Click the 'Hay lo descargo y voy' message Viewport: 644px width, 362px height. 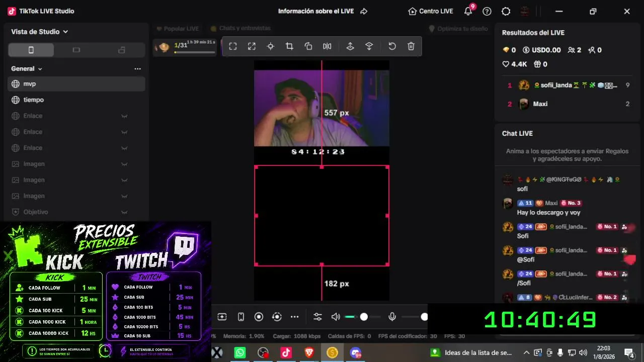coord(549,213)
